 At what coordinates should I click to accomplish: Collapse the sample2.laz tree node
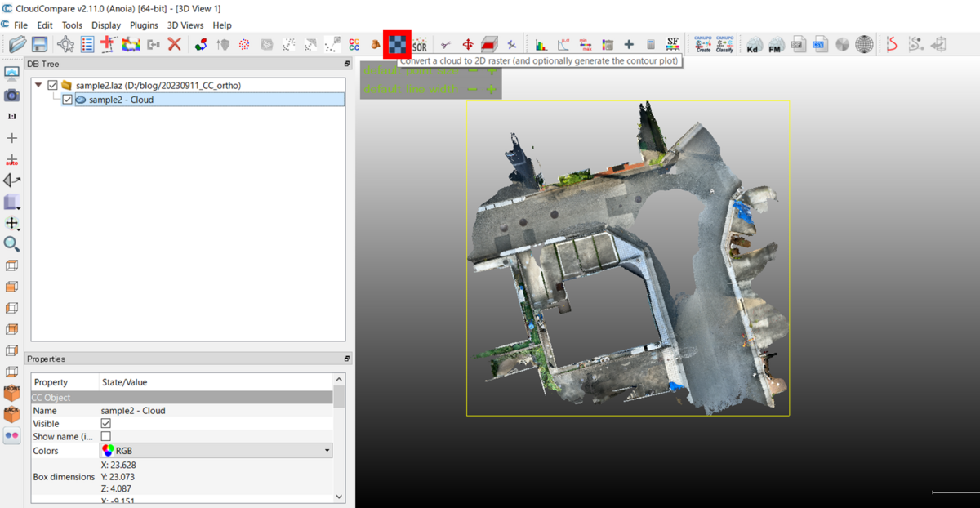click(x=38, y=85)
